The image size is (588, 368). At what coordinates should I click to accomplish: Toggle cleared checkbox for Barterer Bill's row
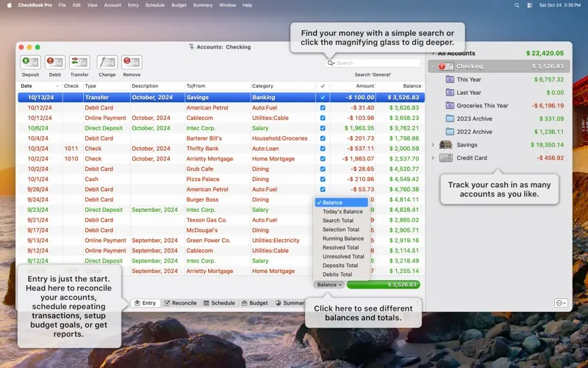(323, 138)
